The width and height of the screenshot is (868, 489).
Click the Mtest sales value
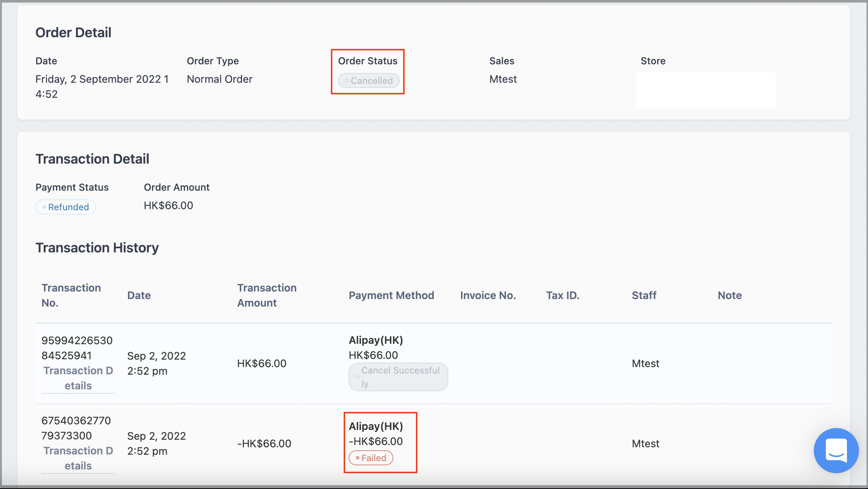[503, 79]
